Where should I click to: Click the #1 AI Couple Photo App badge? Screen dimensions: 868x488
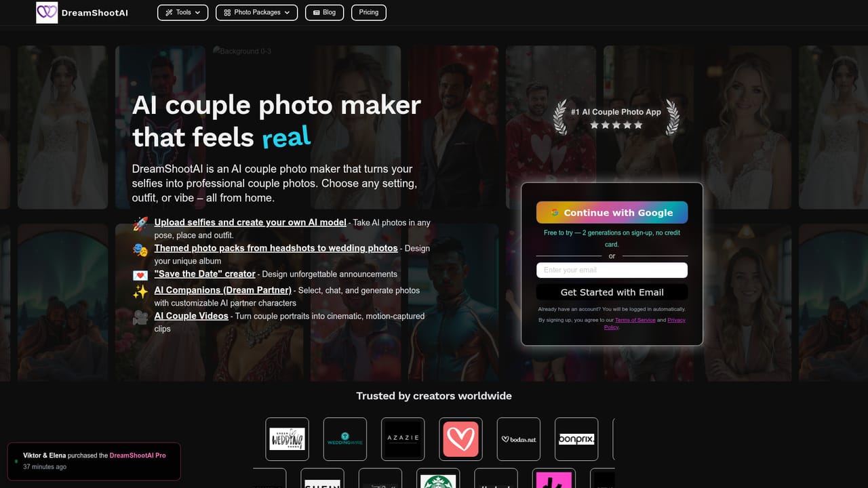pos(616,117)
